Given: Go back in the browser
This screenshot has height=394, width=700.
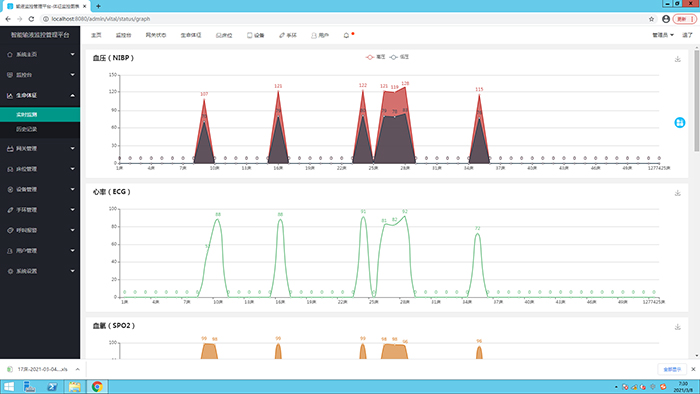Looking at the screenshot, I should tap(8, 19).
